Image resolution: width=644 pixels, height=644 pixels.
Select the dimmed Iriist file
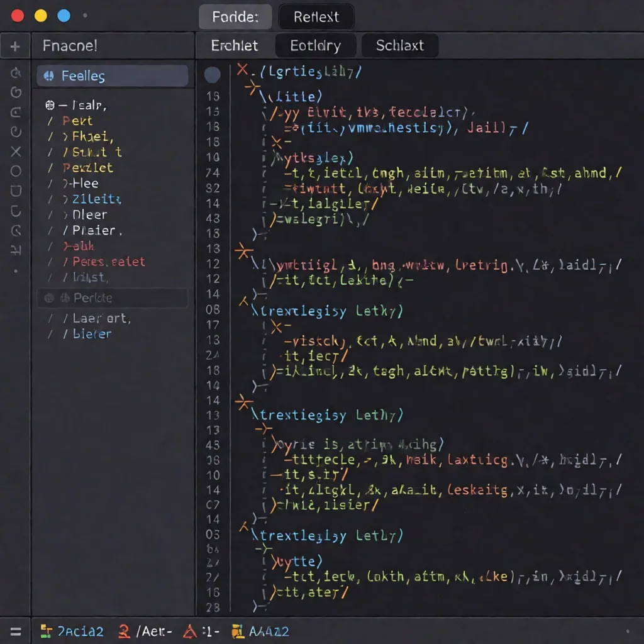pos(90,277)
